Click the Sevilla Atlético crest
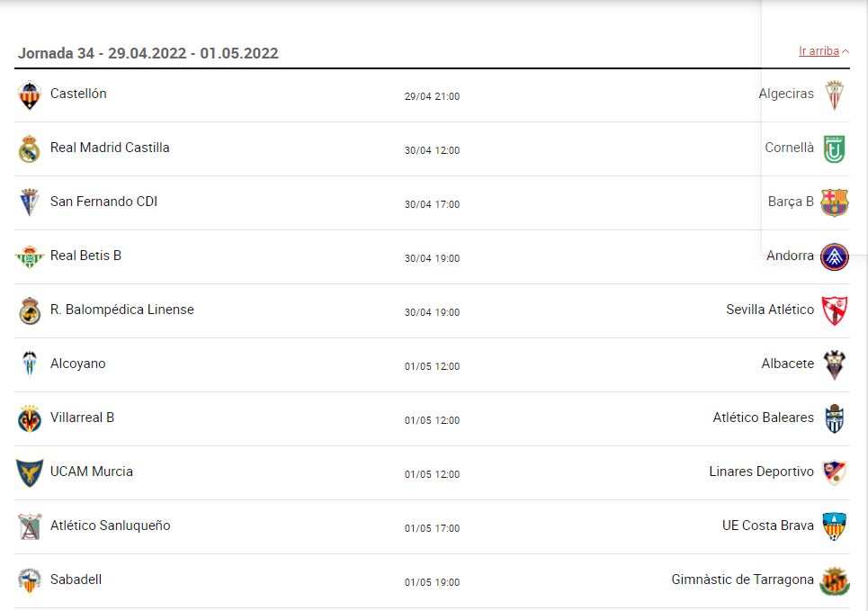 [x=835, y=310]
